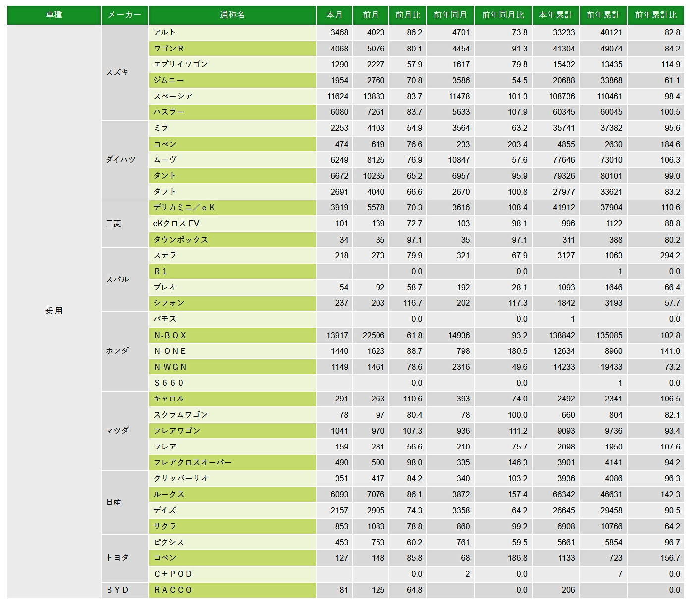Select the N-BOX model row name
This screenshot has width=700, height=599.
(232, 335)
